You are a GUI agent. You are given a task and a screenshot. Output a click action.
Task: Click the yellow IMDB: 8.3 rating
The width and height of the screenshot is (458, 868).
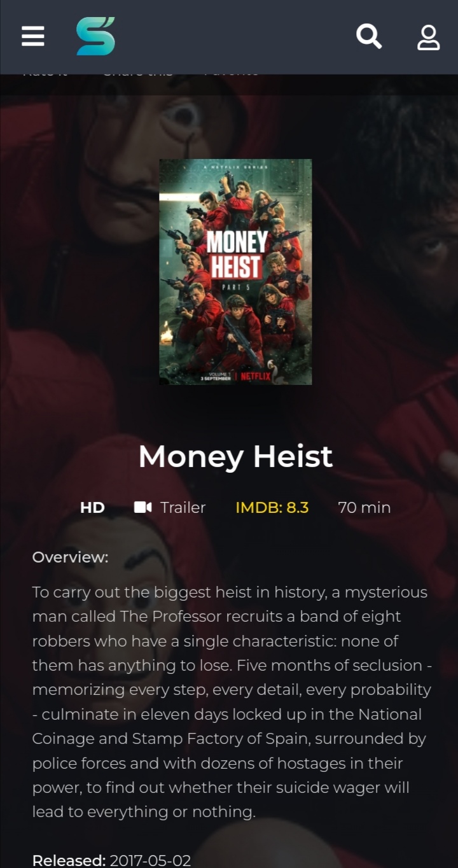[272, 507]
